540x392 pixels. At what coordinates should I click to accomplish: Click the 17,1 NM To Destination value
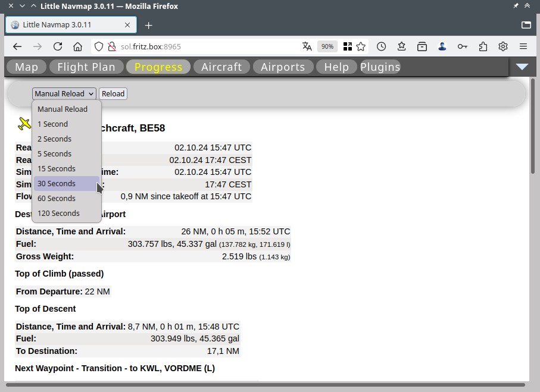pyautogui.click(x=223, y=351)
